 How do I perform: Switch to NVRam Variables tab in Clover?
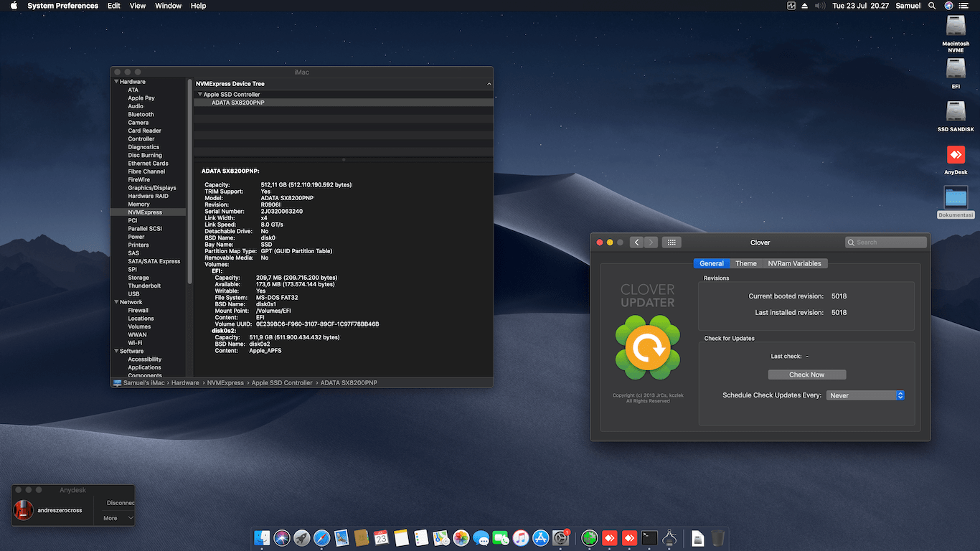tap(794, 263)
